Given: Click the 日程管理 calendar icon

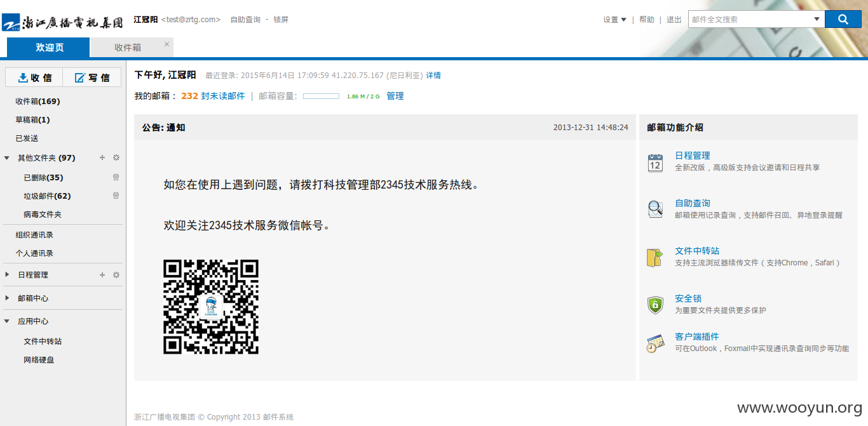Looking at the screenshot, I should (655, 163).
